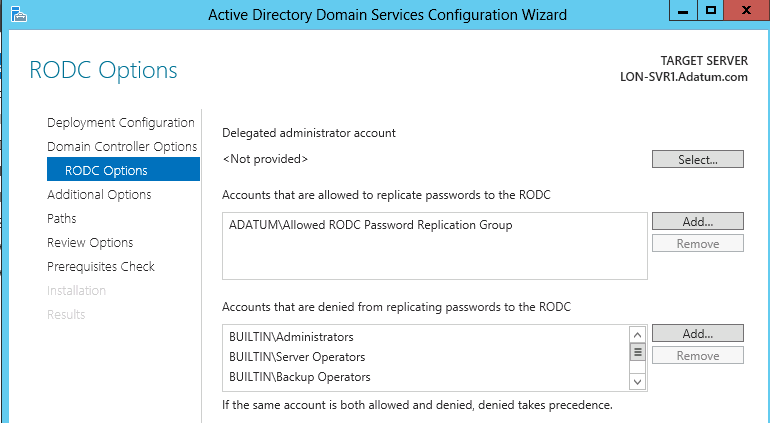Go to Domain Controller Options step

(122, 147)
